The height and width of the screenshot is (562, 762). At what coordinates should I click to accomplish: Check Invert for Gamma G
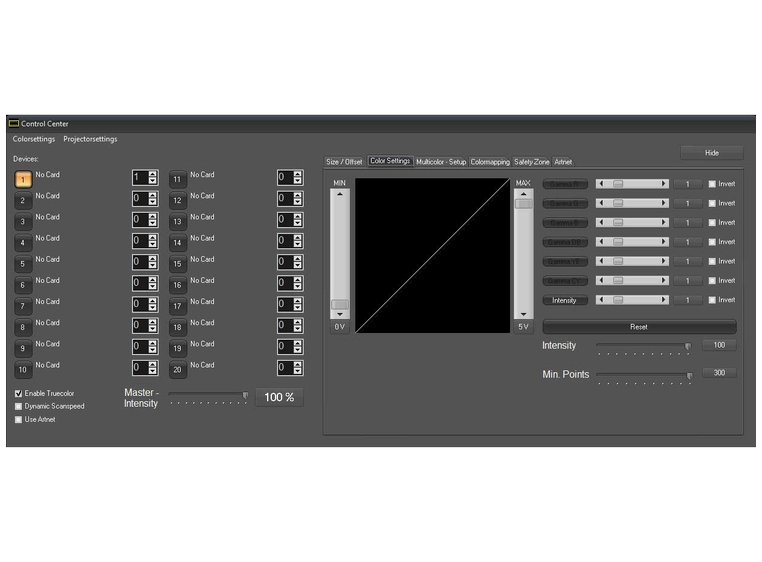[712, 203]
